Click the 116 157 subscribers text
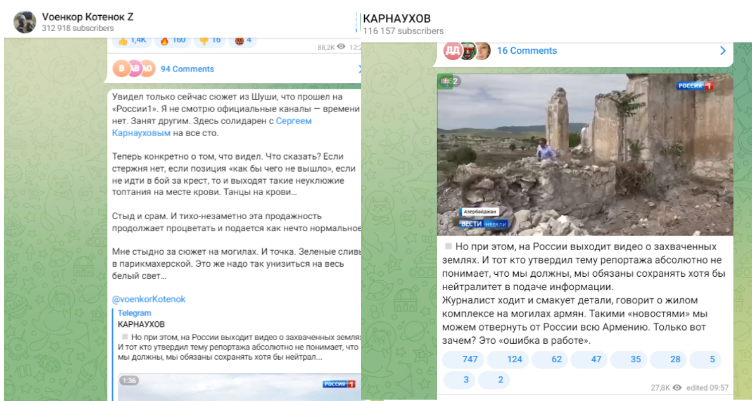This screenshot has width=752, height=401. click(403, 31)
